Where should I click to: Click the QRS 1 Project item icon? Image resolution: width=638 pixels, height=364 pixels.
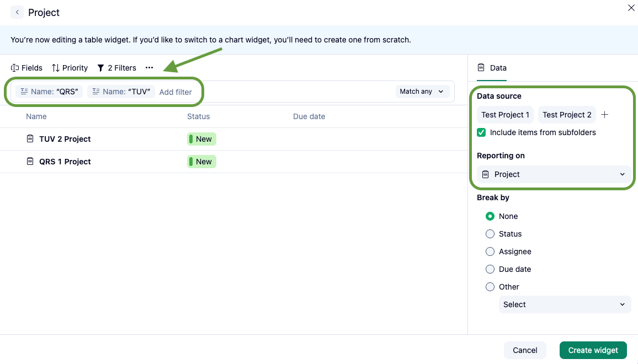coord(30,162)
